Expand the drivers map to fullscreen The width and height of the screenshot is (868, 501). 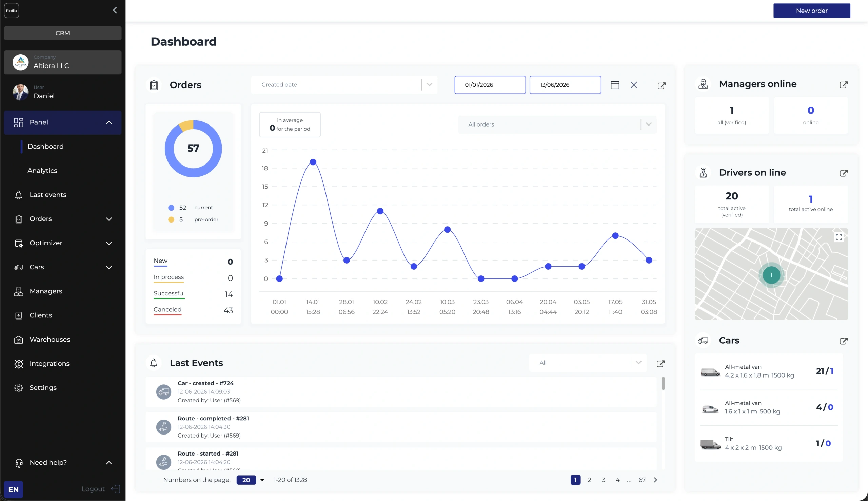[x=839, y=237]
